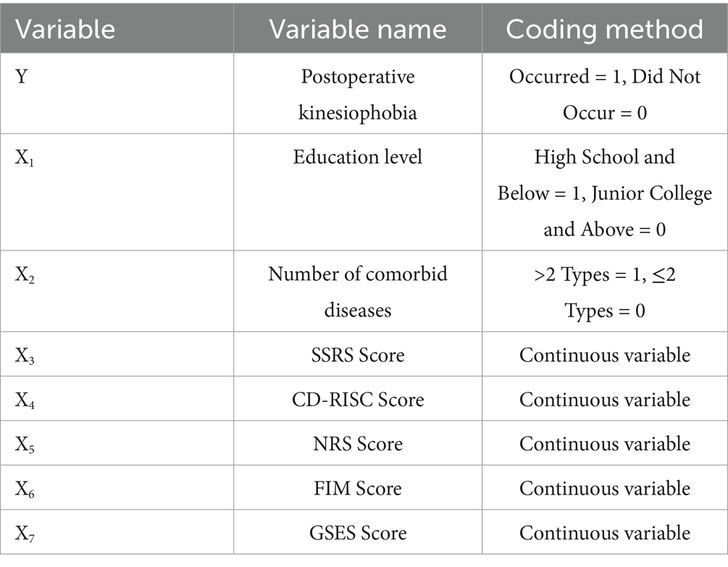
Task: Click the ">2 Types = 1" coding cell
Action: click(x=604, y=292)
